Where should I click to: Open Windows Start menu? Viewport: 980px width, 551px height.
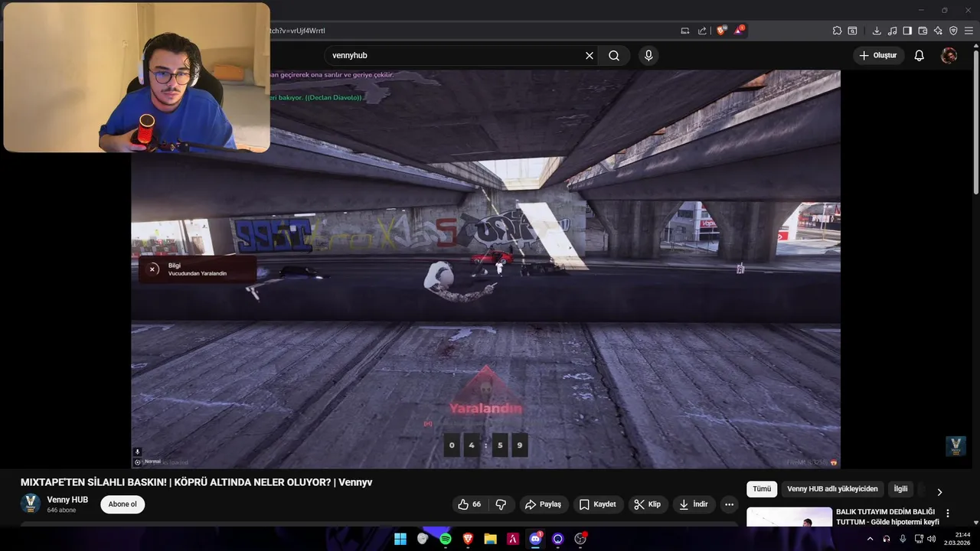400,539
